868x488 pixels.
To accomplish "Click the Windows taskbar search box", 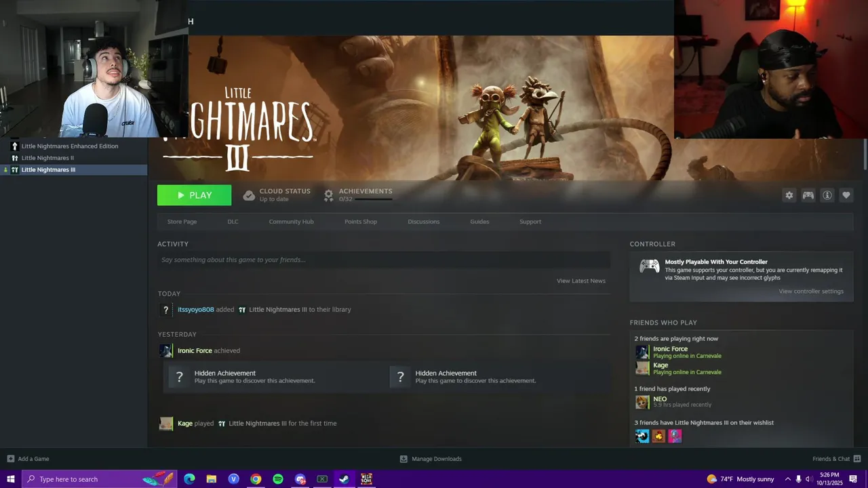I will 100,479.
